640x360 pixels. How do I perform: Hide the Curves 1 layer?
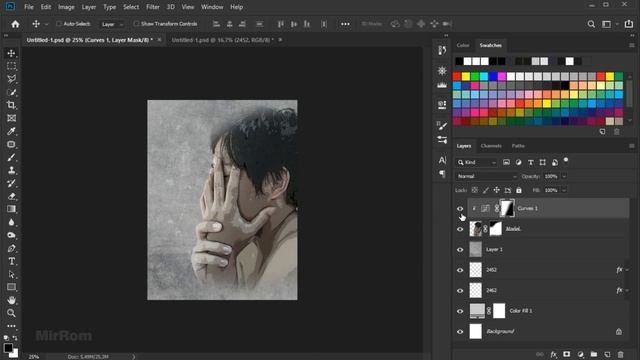coord(460,209)
